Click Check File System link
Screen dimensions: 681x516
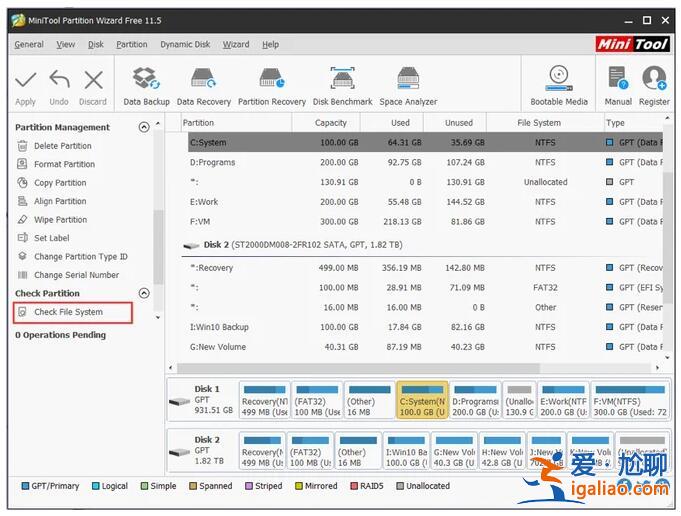68,312
